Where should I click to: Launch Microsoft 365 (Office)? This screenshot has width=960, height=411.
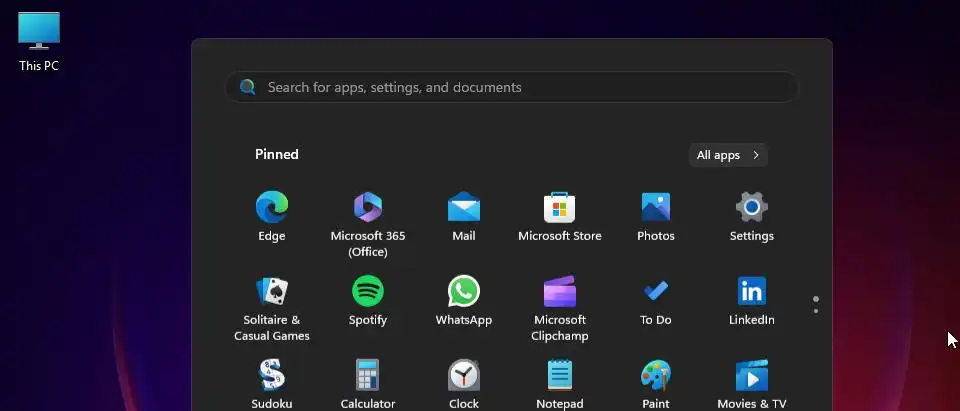[368, 224]
